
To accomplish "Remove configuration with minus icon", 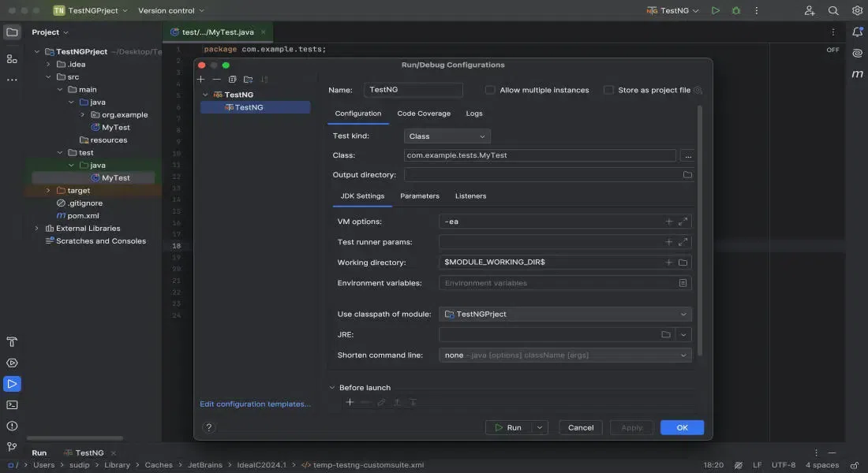I will pos(216,79).
